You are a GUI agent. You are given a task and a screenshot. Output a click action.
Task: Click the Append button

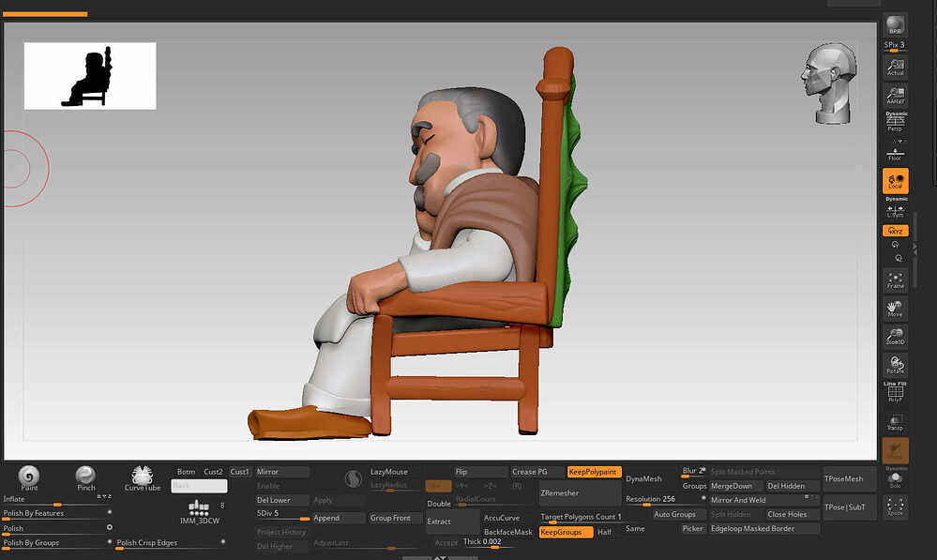[x=339, y=518]
